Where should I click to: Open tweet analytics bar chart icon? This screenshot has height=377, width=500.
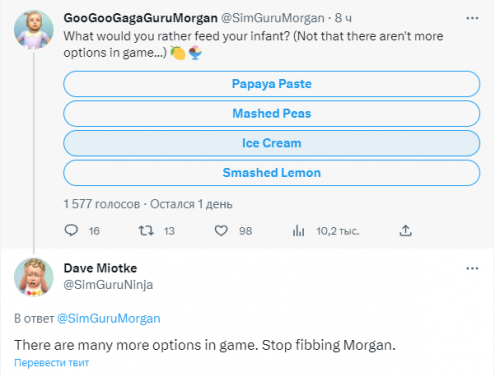pos(298,231)
